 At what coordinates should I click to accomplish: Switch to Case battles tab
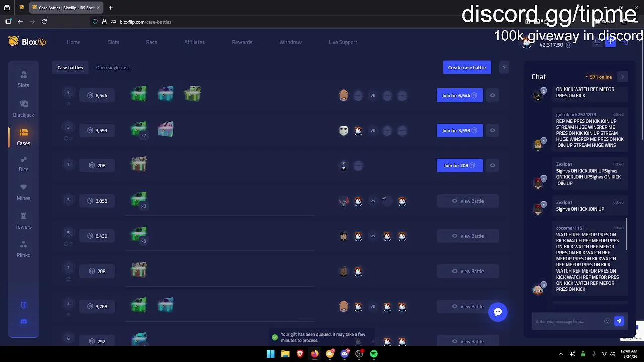70,67
